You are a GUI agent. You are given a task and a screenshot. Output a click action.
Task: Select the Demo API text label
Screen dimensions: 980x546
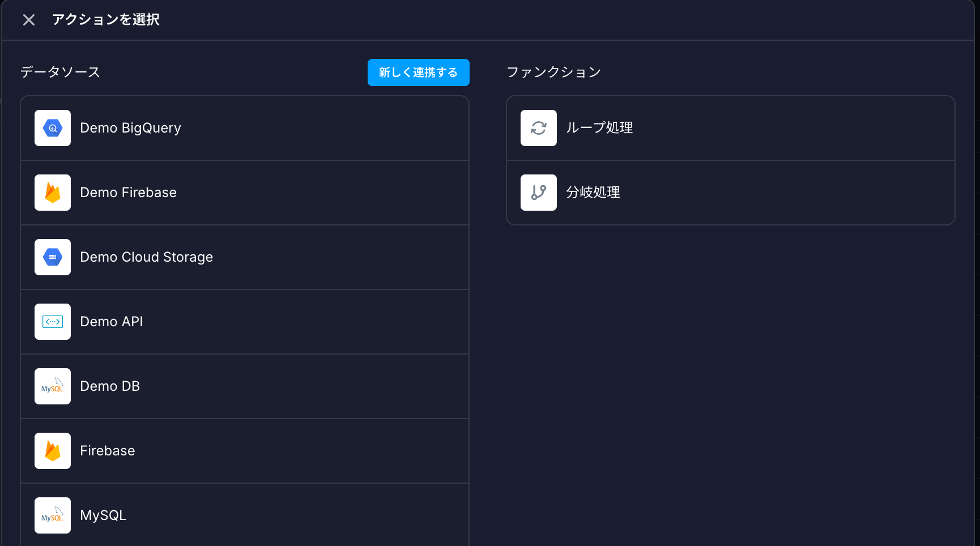(111, 322)
